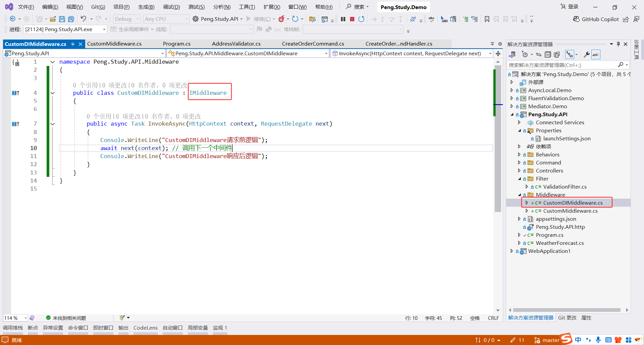This screenshot has height=345, width=644.
Task: Pin the Solution Explorer panel
Action: click(x=618, y=44)
